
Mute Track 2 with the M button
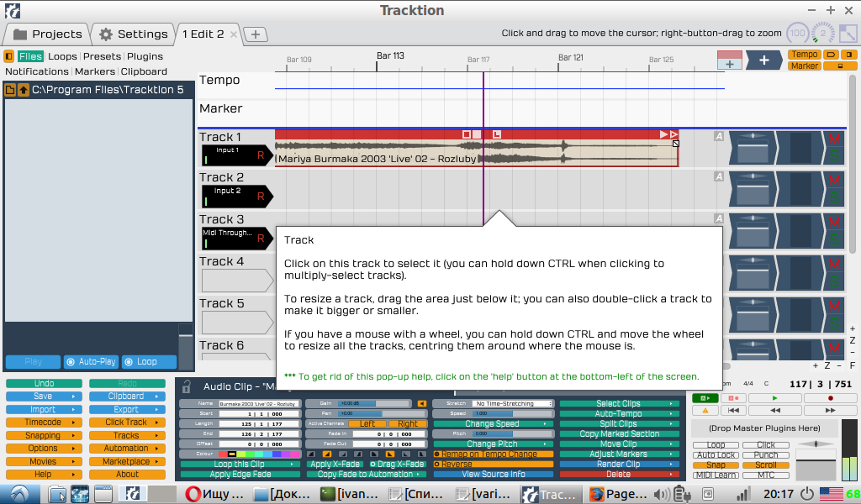834,180
